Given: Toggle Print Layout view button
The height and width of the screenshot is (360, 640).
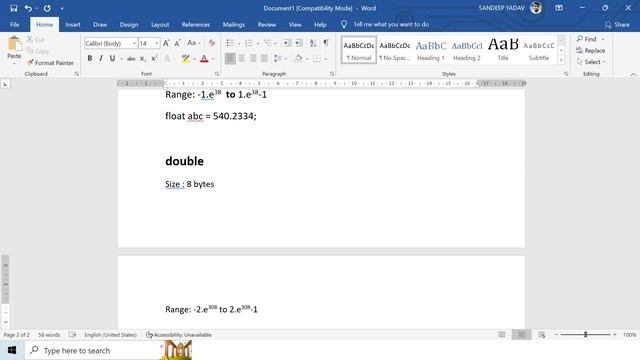Looking at the screenshot, I should pos(522,335).
